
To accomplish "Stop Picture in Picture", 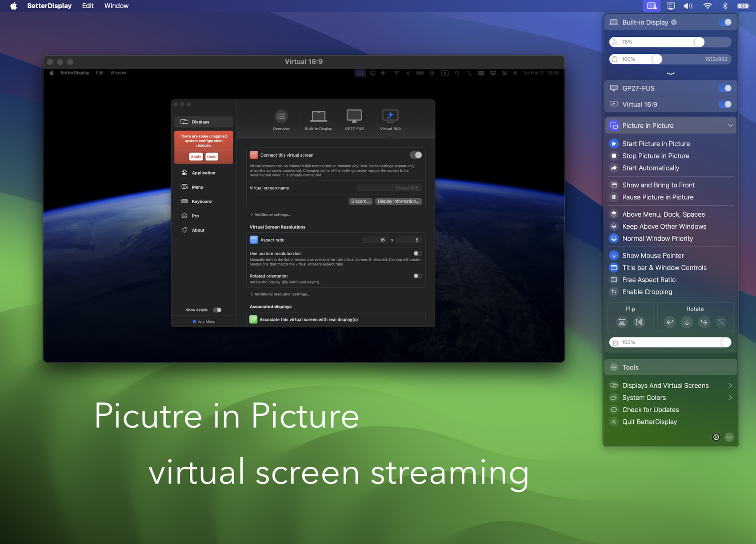I will click(x=655, y=156).
